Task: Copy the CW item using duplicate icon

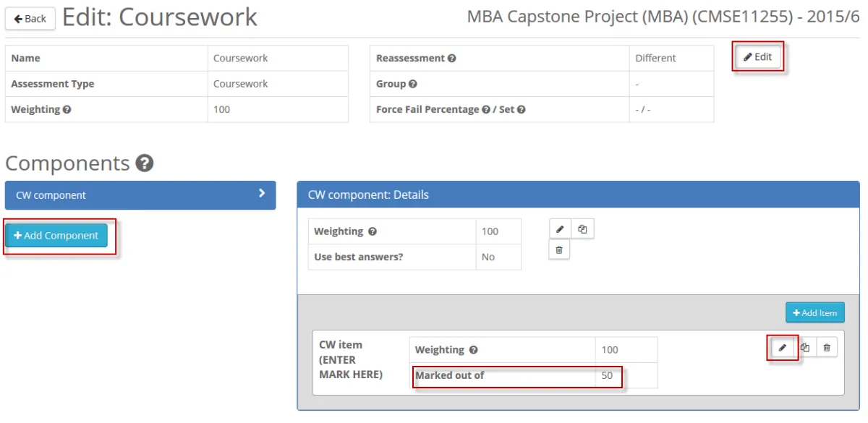Action: pyautogui.click(x=804, y=348)
